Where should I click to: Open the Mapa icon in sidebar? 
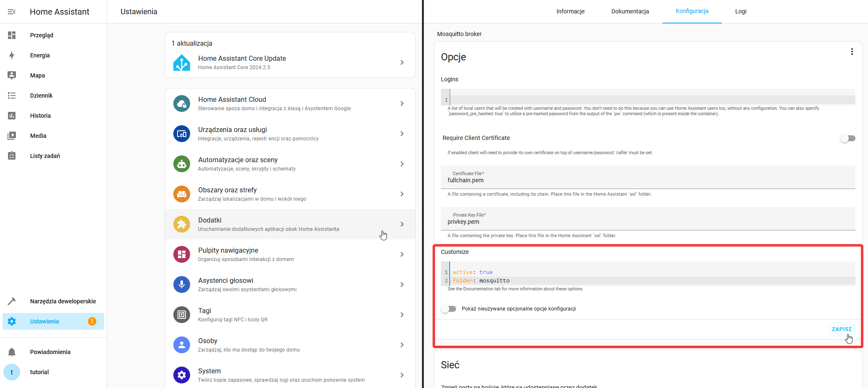(12, 75)
